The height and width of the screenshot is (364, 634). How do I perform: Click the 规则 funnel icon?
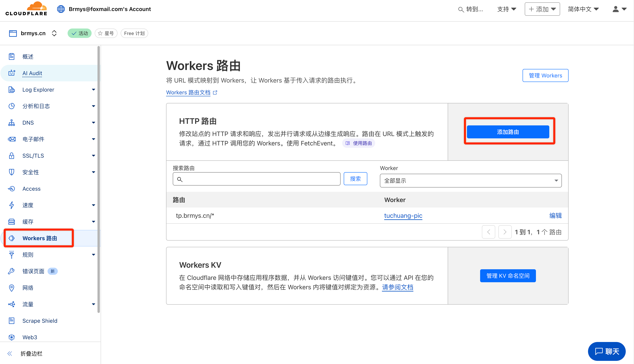click(x=11, y=255)
